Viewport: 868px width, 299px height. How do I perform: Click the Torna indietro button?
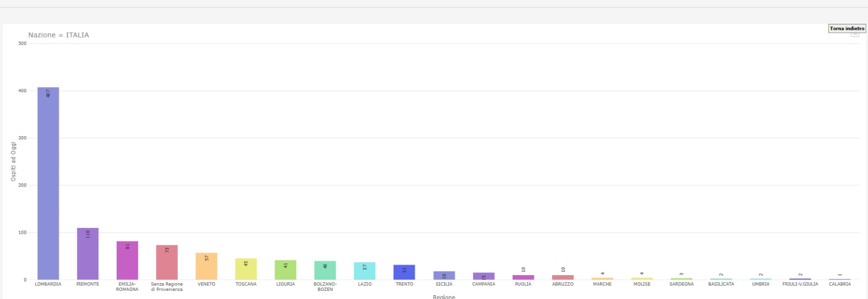tap(847, 28)
